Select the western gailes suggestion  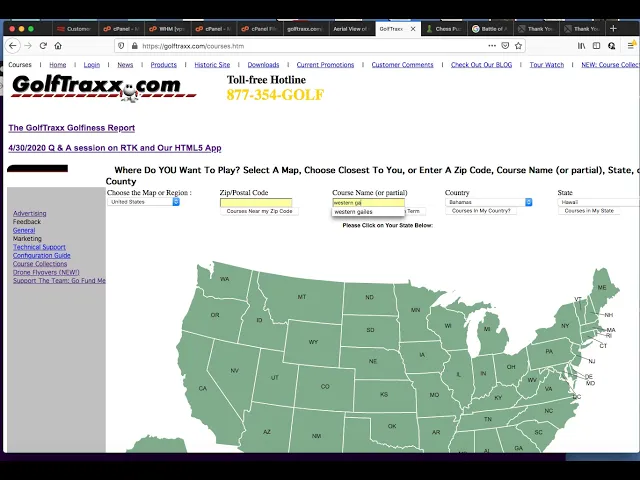click(368, 212)
